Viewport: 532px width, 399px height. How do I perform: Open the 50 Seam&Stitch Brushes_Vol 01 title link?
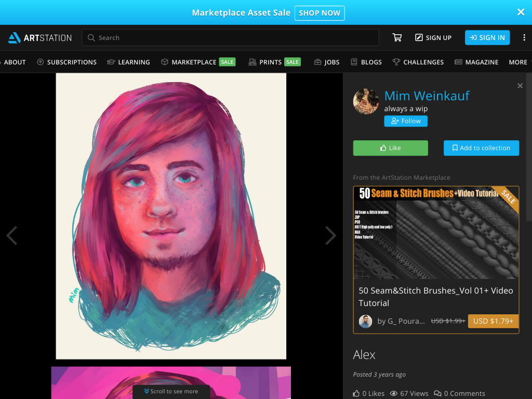pyautogui.click(x=436, y=297)
